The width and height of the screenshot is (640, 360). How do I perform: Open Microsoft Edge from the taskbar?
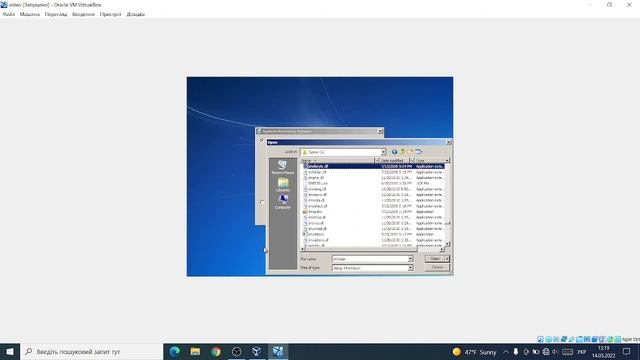pos(175,352)
